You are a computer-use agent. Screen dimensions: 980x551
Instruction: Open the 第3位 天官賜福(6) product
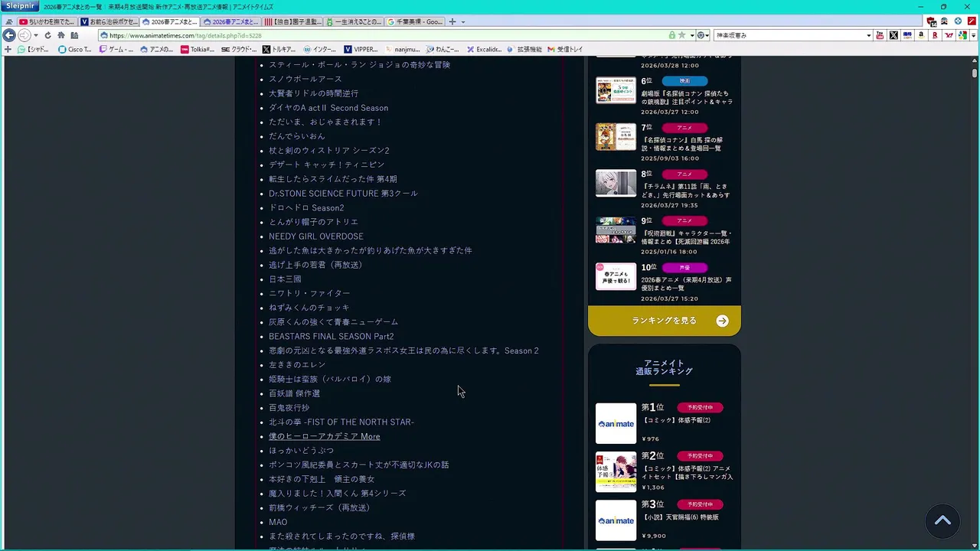pyautogui.click(x=665, y=520)
